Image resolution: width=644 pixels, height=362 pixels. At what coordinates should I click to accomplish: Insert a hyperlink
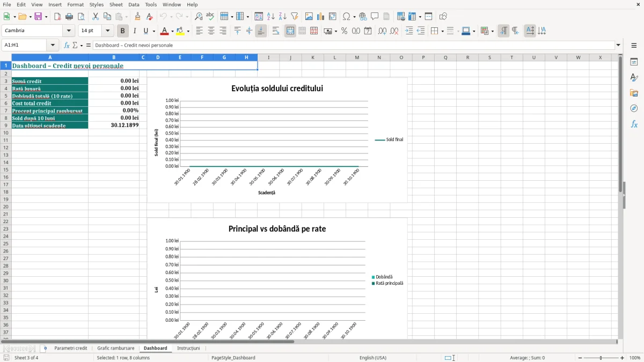pyautogui.click(x=363, y=17)
